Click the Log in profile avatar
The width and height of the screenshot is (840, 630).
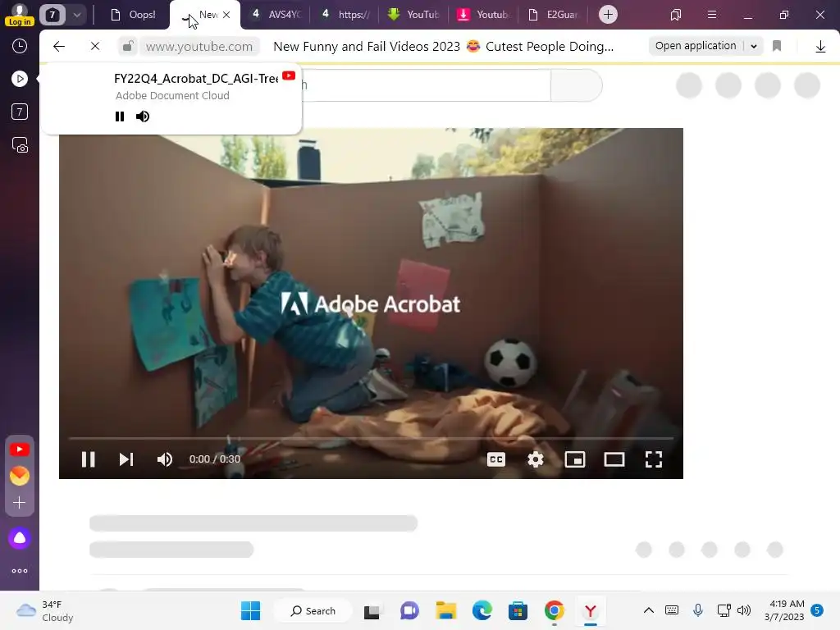click(x=20, y=15)
